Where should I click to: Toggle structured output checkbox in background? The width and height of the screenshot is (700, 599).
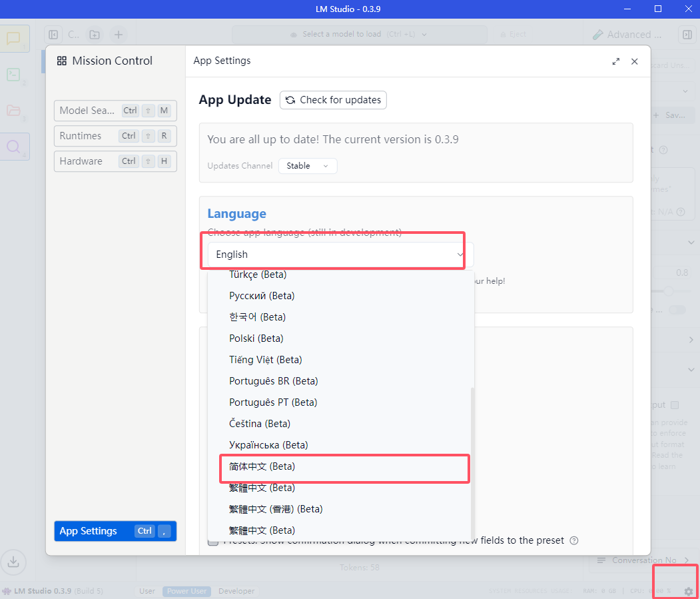pos(675,405)
